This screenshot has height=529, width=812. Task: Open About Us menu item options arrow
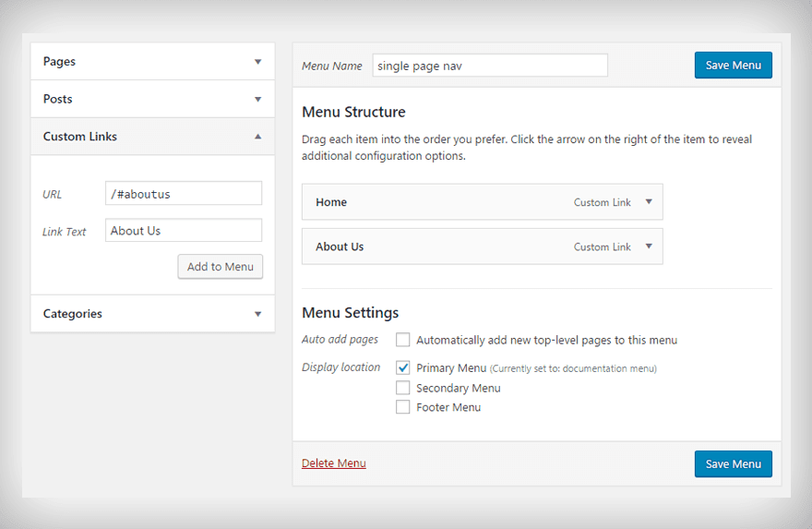coord(649,246)
